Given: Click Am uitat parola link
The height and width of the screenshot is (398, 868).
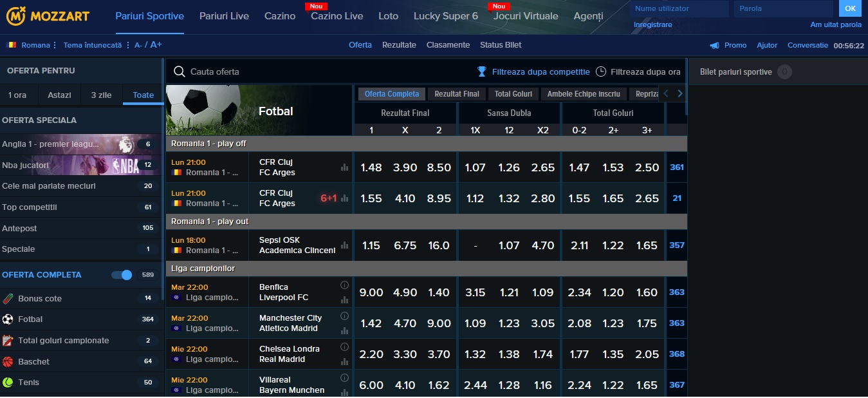Looking at the screenshot, I should pos(836,24).
